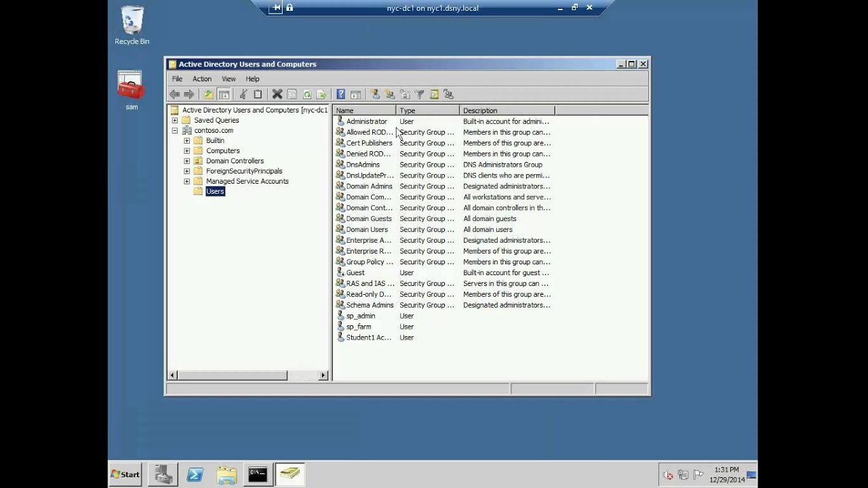Image resolution: width=868 pixels, height=488 pixels.
Task: Go up one level using the toolbar folder icon
Action: coord(209,94)
